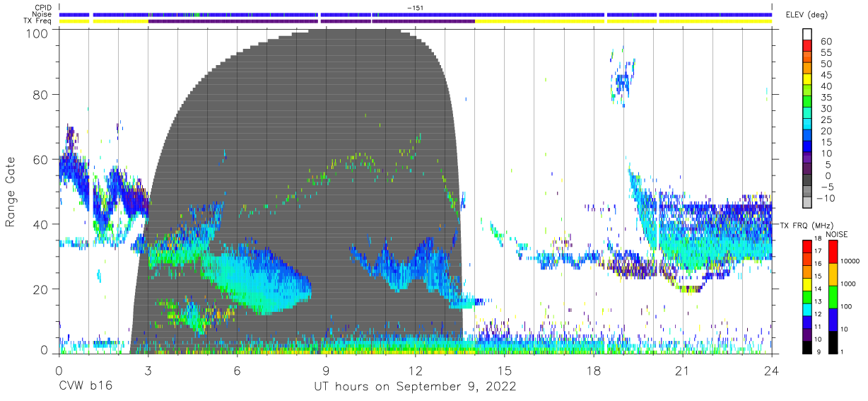
Task: Click the CVW b16 radar beam label
Action: click(84, 386)
